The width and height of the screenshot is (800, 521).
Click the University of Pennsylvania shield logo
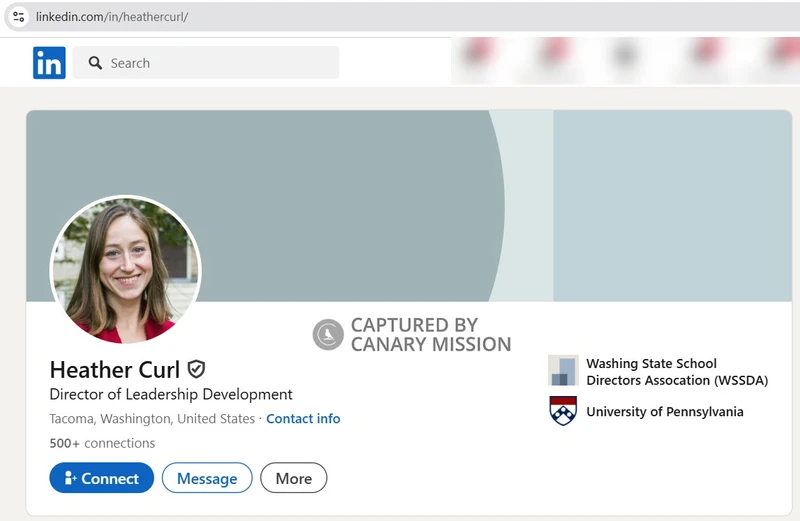(x=563, y=411)
